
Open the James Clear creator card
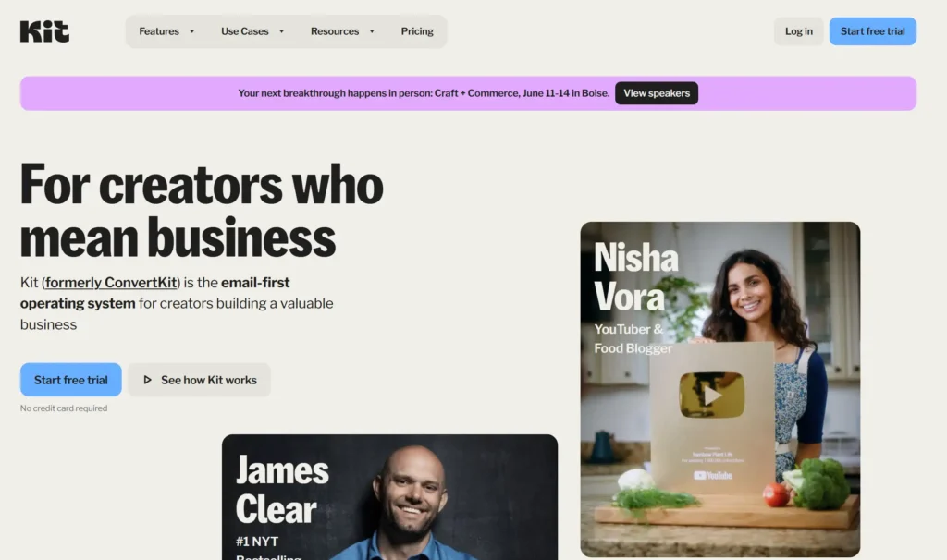[389, 497]
